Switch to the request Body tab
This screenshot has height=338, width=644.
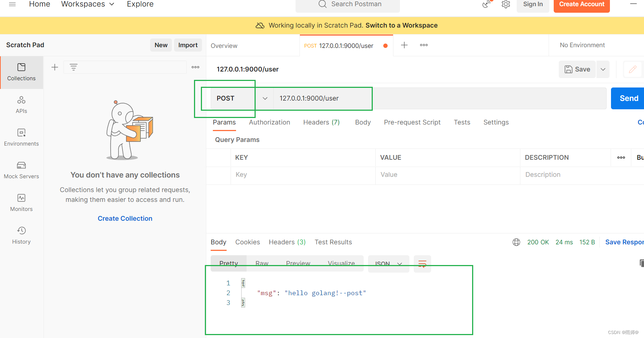click(363, 122)
